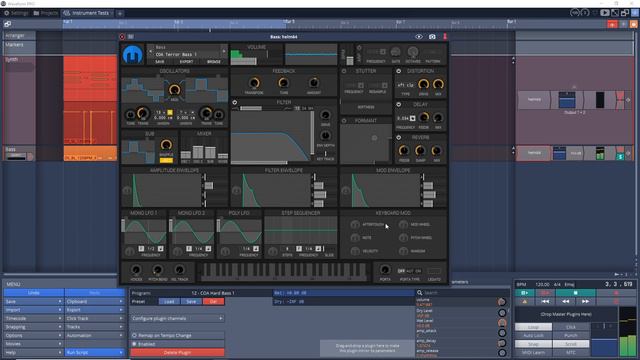Click the Feedback TRANSPOSE knob
This screenshot has height=360, width=640.
pyautogui.click(x=254, y=83)
